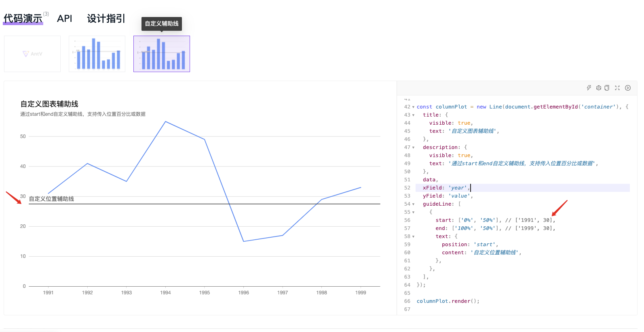The width and height of the screenshot is (644, 332).
Task: Click the chart description text below the title
Action: pos(83,114)
